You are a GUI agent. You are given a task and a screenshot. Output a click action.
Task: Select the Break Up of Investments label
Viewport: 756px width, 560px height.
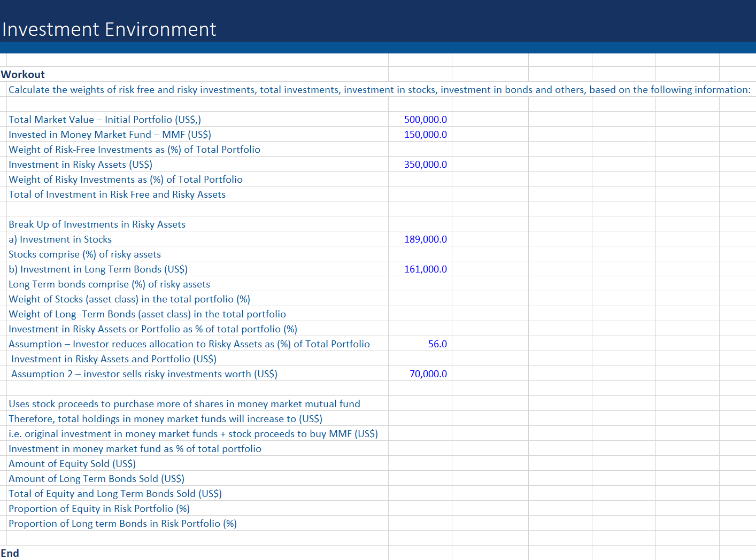[x=97, y=224]
